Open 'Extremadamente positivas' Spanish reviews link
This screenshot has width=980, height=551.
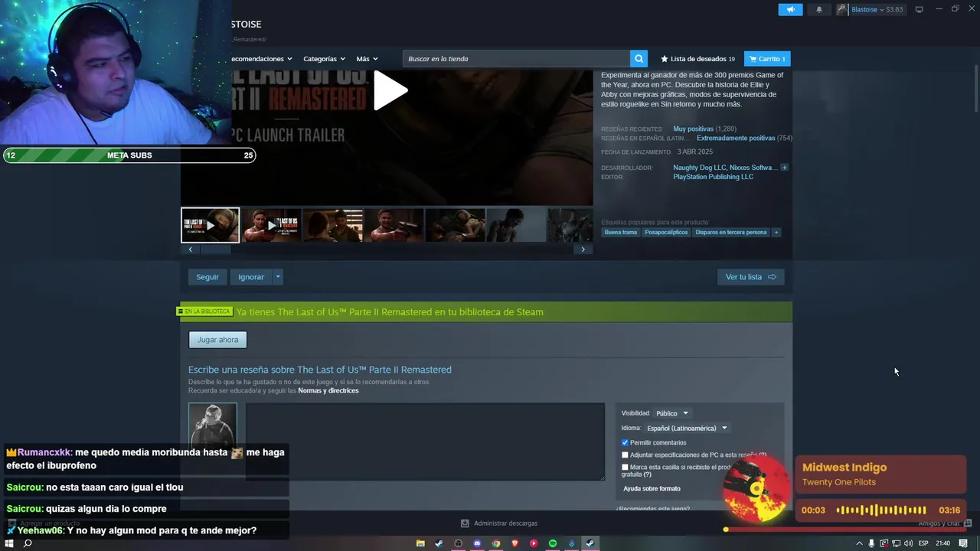pyautogui.click(x=736, y=139)
